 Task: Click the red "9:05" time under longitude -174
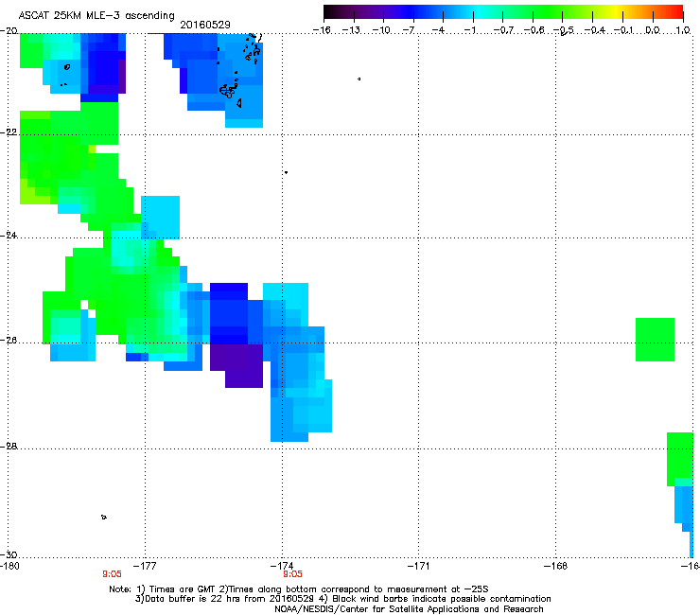[292, 574]
